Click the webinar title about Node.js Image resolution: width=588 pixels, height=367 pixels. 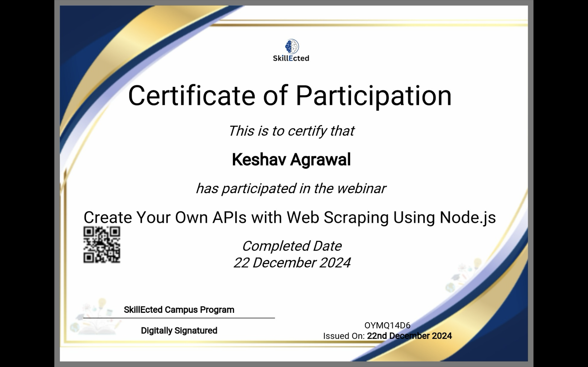click(290, 217)
